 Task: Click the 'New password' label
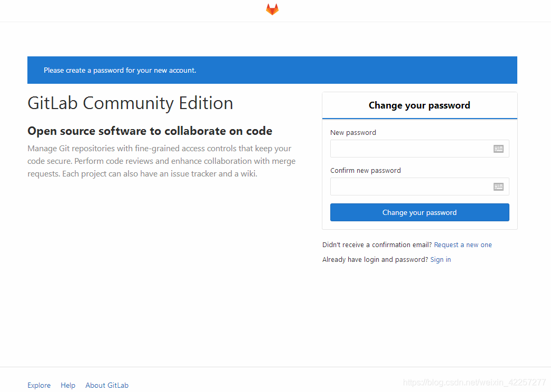353,133
